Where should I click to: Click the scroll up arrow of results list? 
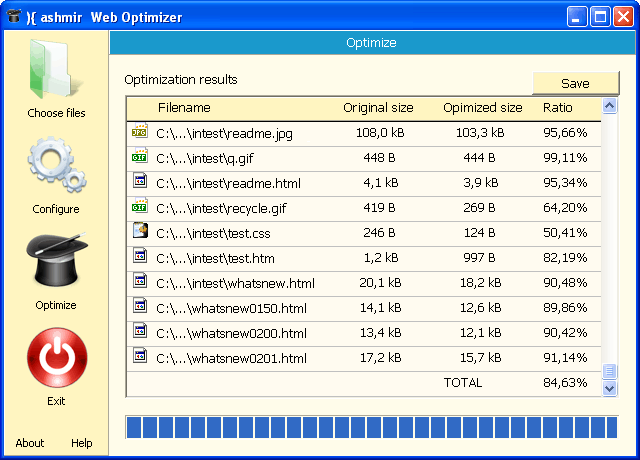(x=609, y=106)
